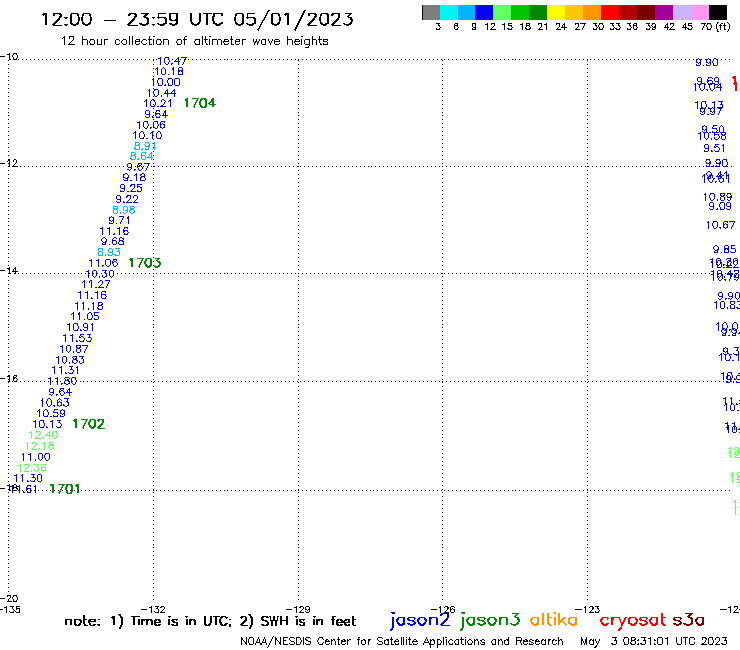This screenshot has height=650, width=740.
Task: Click the wave height value 10.47
Action: pos(172,61)
